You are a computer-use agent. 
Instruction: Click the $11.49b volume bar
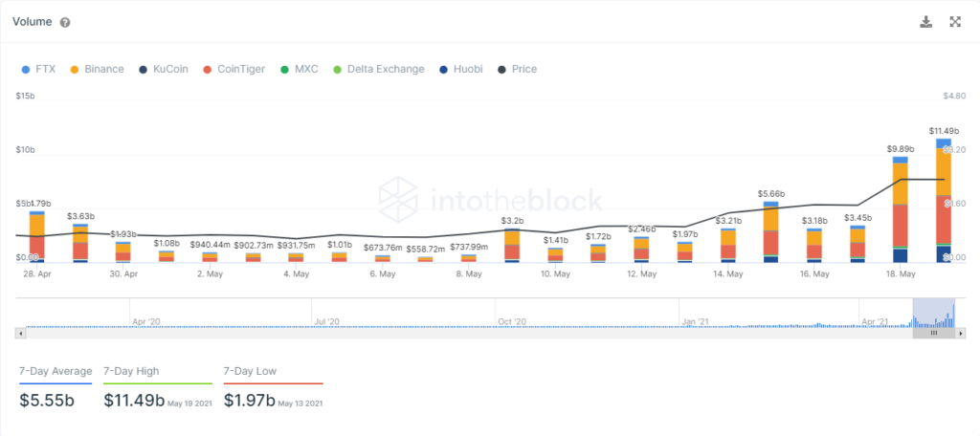click(x=943, y=200)
